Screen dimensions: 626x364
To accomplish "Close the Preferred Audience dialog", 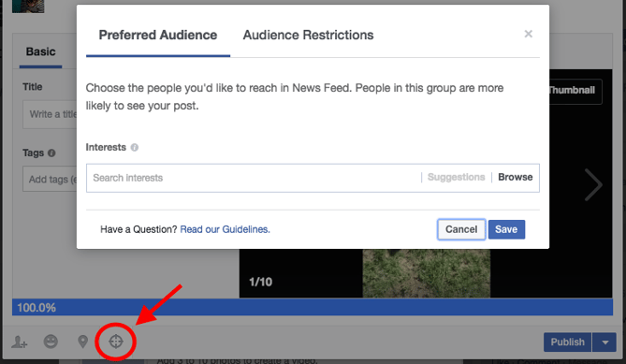I will pos(528,34).
